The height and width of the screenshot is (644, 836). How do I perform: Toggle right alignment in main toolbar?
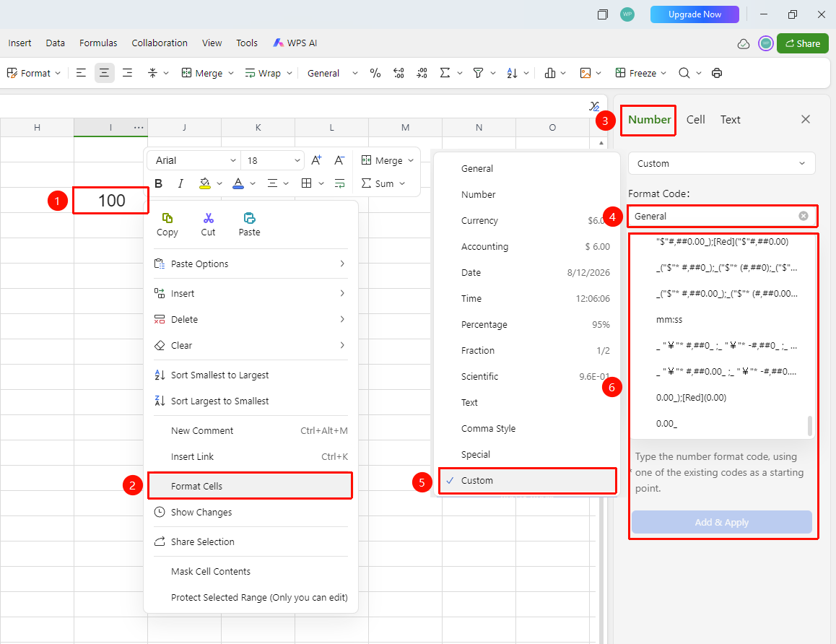128,73
